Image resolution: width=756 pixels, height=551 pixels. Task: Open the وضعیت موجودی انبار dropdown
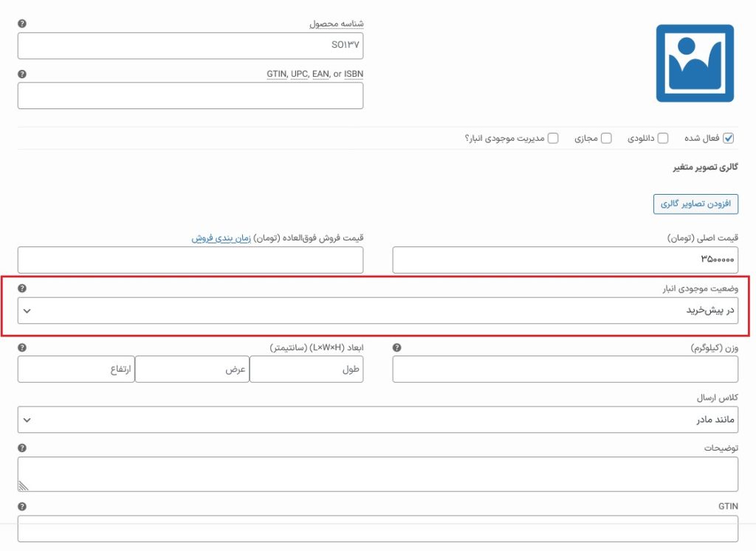(x=377, y=311)
